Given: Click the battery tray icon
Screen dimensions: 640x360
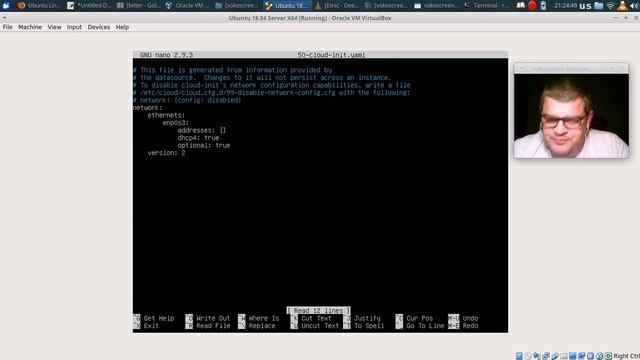Looking at the screenshot, I should (x=543, y=5).
